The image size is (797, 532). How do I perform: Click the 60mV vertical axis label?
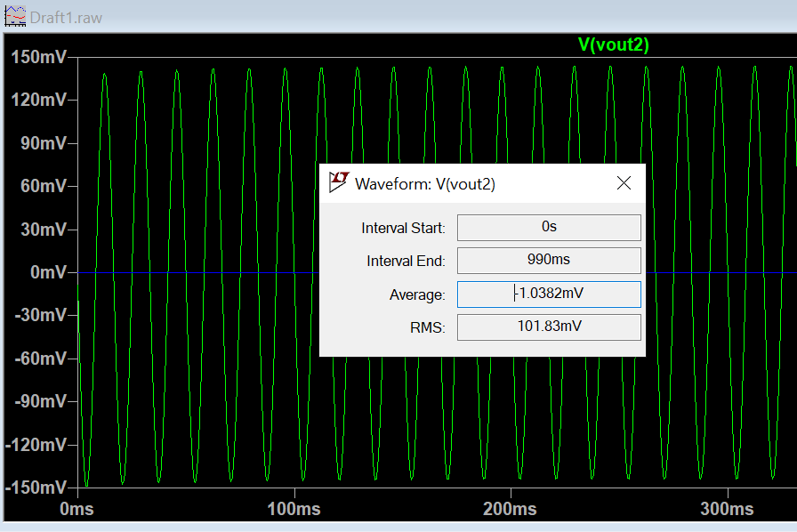(44, 186)
